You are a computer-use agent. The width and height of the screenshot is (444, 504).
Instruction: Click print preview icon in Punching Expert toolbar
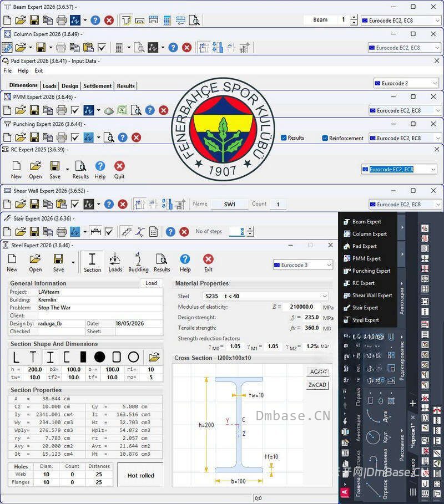coord(109,138)
